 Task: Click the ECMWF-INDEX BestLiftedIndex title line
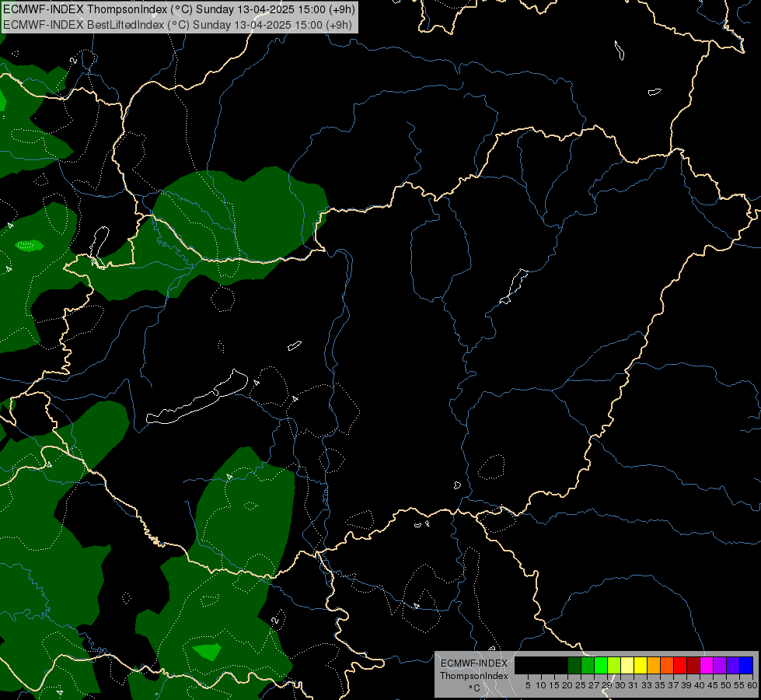(178, 24)
